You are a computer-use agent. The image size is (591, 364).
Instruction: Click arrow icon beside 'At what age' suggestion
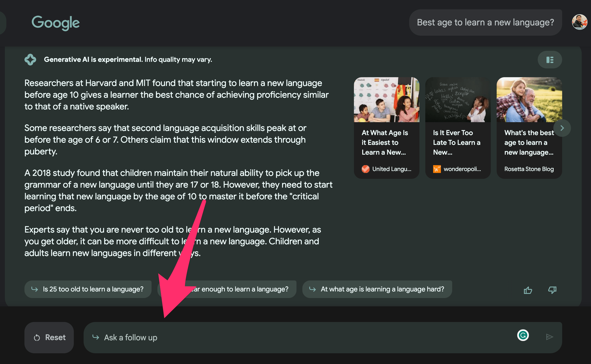(312, 289)
